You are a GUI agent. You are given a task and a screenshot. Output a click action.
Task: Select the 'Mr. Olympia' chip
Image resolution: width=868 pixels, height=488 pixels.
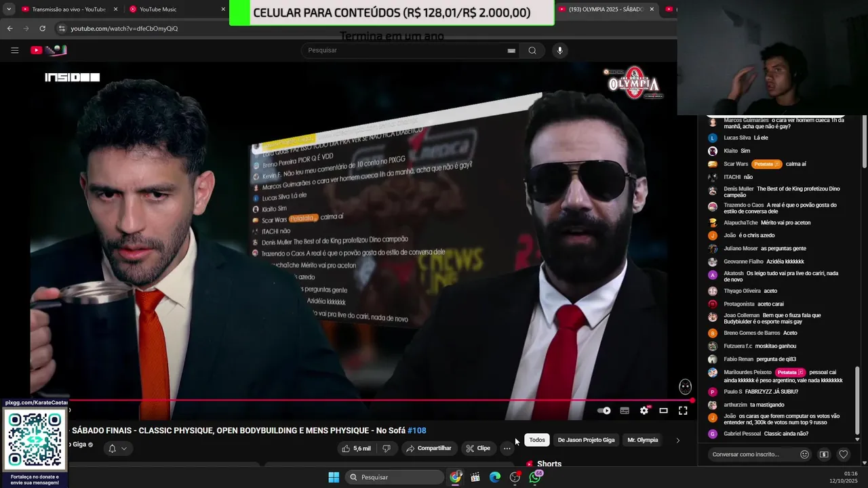642,440
